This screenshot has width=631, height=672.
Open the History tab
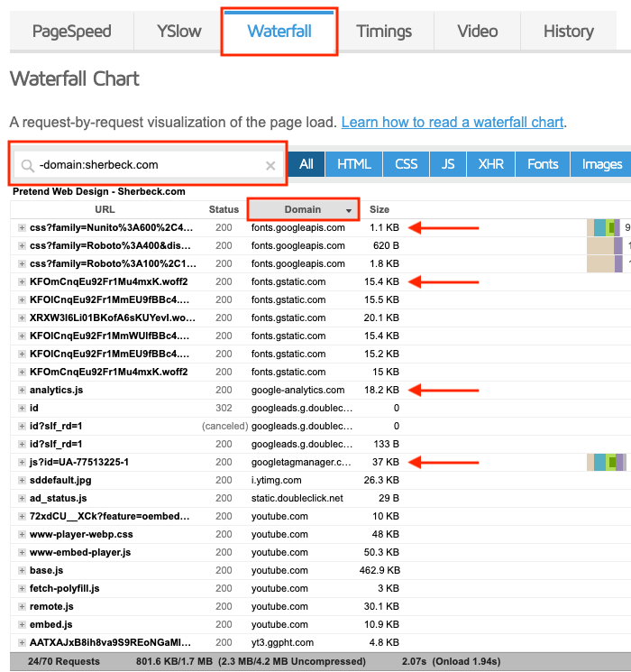[x=569, y=32]
